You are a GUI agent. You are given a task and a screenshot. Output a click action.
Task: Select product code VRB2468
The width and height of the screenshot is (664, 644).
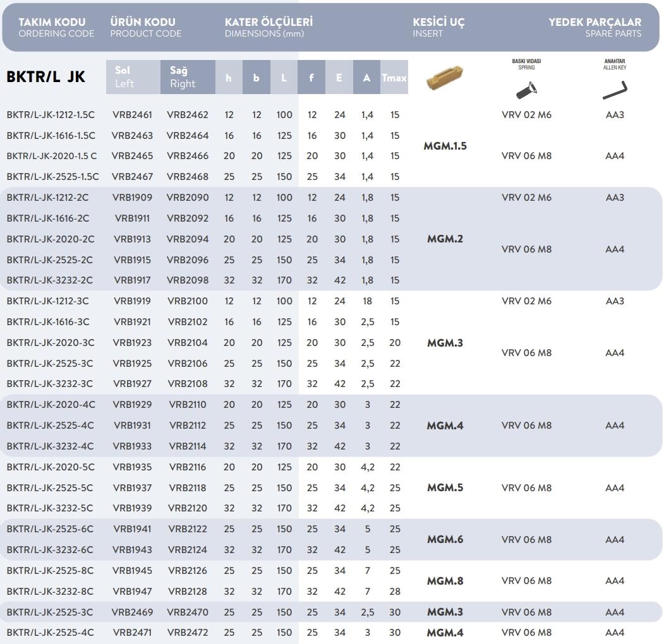pyautogui.click(x=187, y=176)
